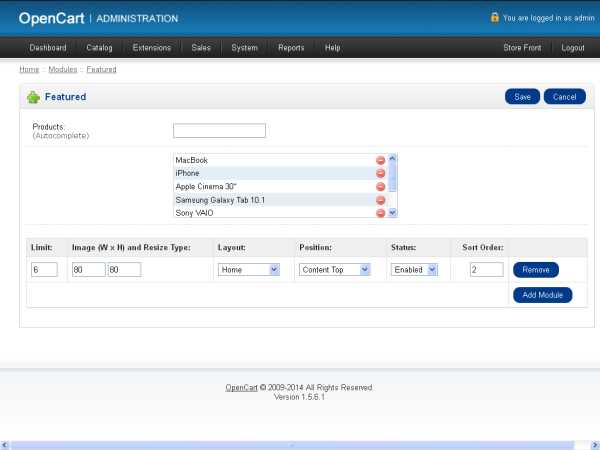Expand the Position dropdown showing Content Top
This screenshot has height=450, width=600.
click(335, 269)
